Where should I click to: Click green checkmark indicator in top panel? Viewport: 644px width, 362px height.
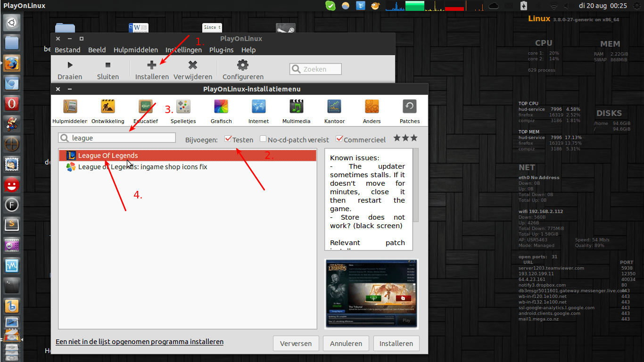[330, 6]
